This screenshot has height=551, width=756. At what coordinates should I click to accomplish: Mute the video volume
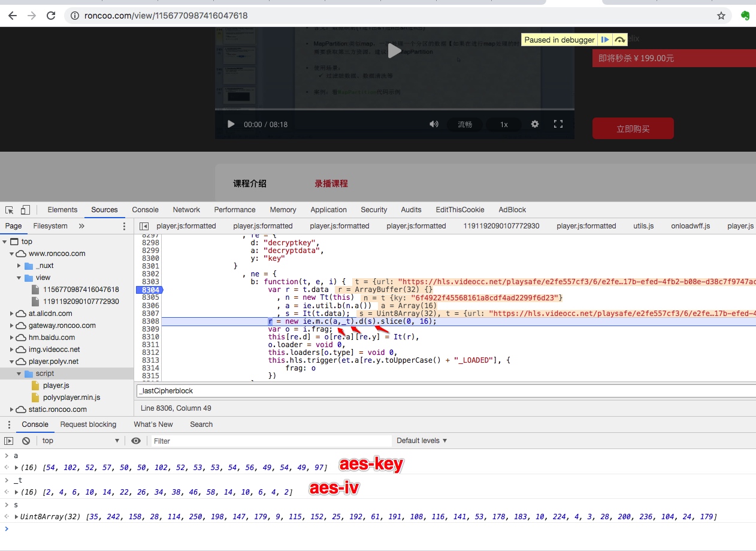point(434,124)
